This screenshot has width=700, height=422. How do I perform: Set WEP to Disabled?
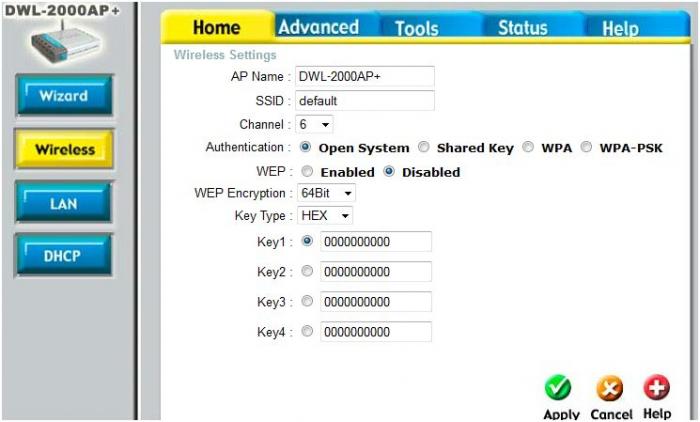[389, 171]
